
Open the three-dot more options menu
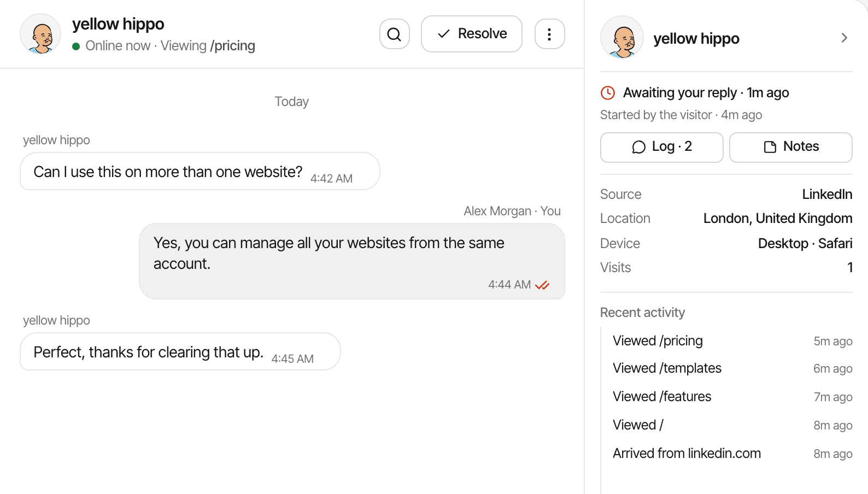click(549, 34)
